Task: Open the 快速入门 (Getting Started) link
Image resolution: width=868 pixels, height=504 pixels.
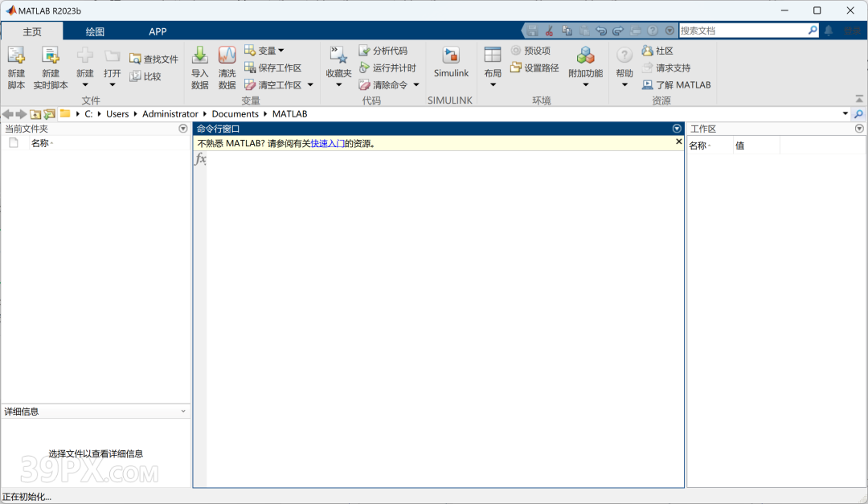Action: 328,143
